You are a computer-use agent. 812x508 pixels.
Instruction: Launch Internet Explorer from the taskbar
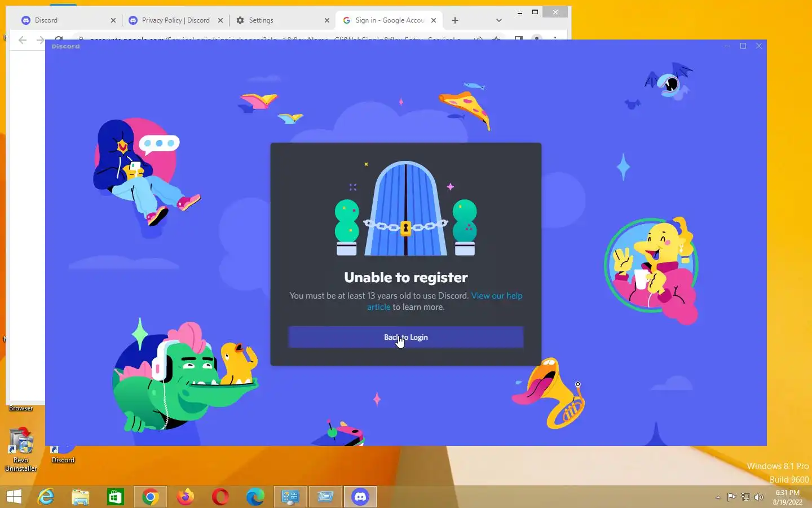tap(46, 497)
